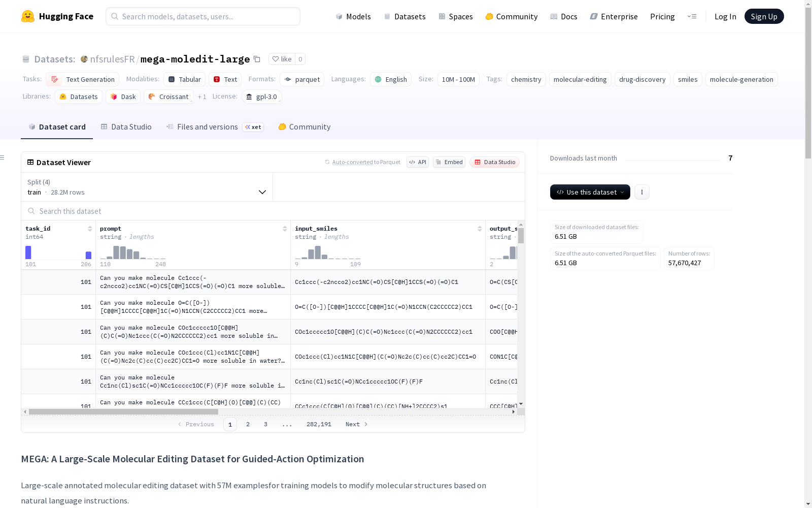Viewport: 812px width, 508px height.
Task: Focus the Search models, datasets, users field
Action: click(x=203, y=16)
